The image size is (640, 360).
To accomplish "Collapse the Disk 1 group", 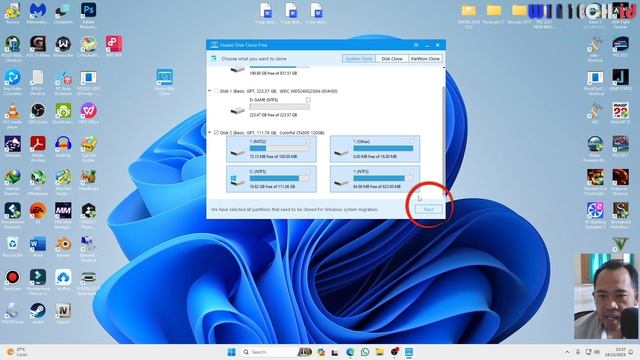I will pyautogui.click(x=210, y=91).
